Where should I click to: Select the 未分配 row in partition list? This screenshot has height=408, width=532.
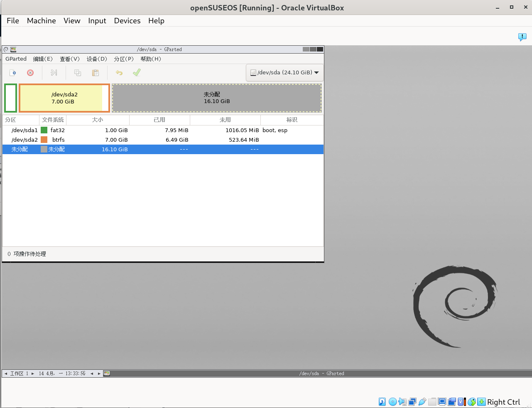[163, 149]
